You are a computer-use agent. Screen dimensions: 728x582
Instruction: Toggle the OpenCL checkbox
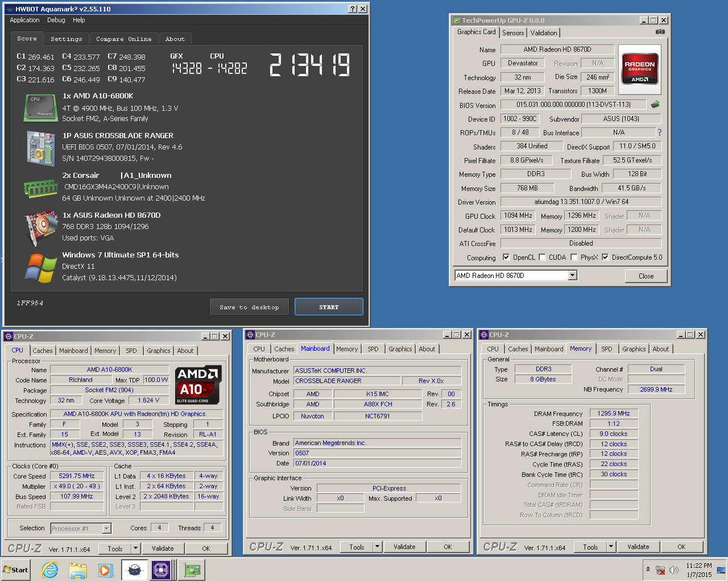[506, 257]
